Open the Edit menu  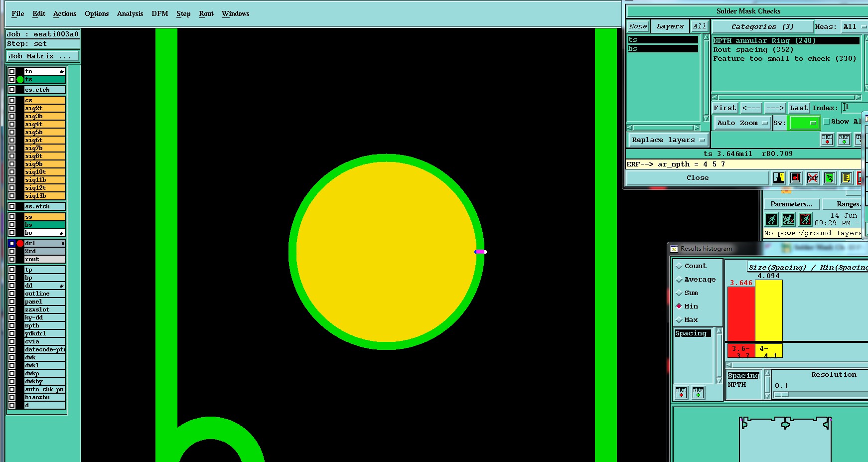39,14
